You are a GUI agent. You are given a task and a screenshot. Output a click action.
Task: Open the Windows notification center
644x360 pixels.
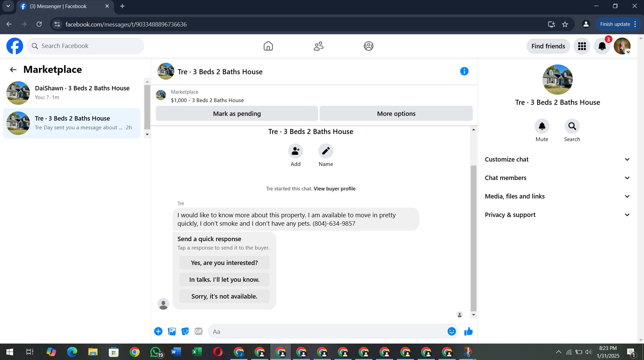click(631, 352)
